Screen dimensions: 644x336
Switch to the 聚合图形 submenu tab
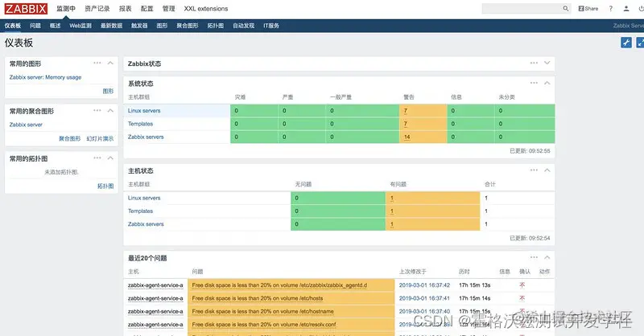(188, 26)
